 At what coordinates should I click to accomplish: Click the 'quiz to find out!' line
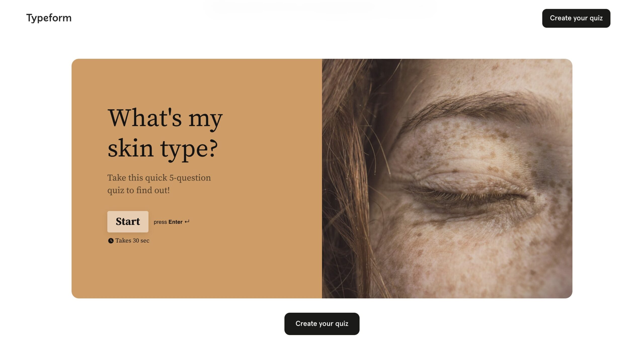pos(139,190)
